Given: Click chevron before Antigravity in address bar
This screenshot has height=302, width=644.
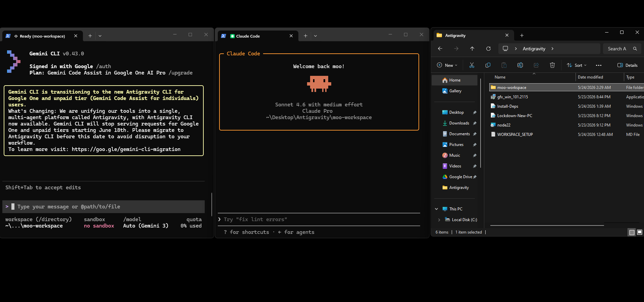Looking at the screenshot, I should 516,49.
